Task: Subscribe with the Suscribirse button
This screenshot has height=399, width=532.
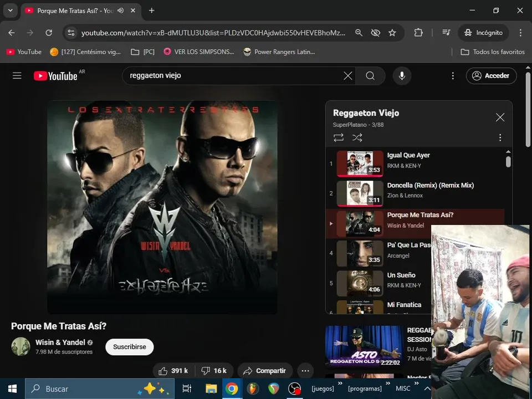Action: [x=129, y=347]
